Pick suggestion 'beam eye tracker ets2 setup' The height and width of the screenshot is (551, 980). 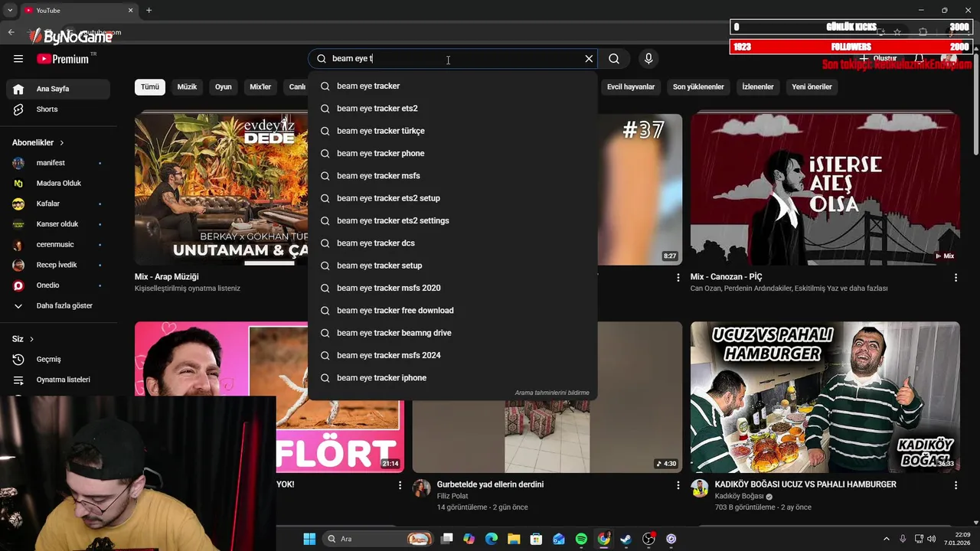click(x=452, y=198)
